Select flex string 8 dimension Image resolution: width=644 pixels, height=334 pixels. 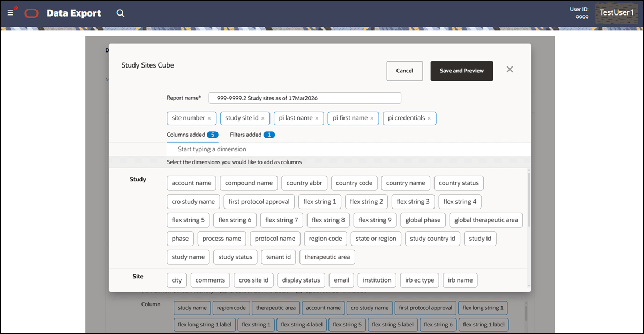pos(328,220)
